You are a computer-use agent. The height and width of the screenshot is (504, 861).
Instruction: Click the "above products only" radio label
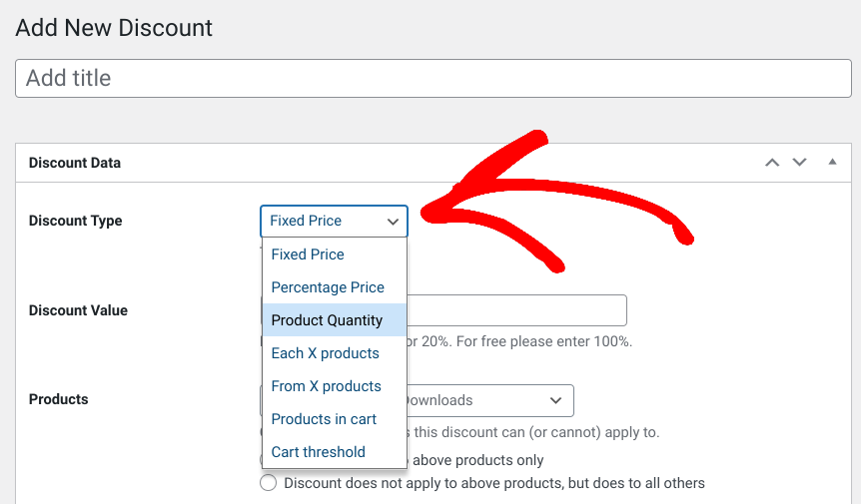pos(477,460)
